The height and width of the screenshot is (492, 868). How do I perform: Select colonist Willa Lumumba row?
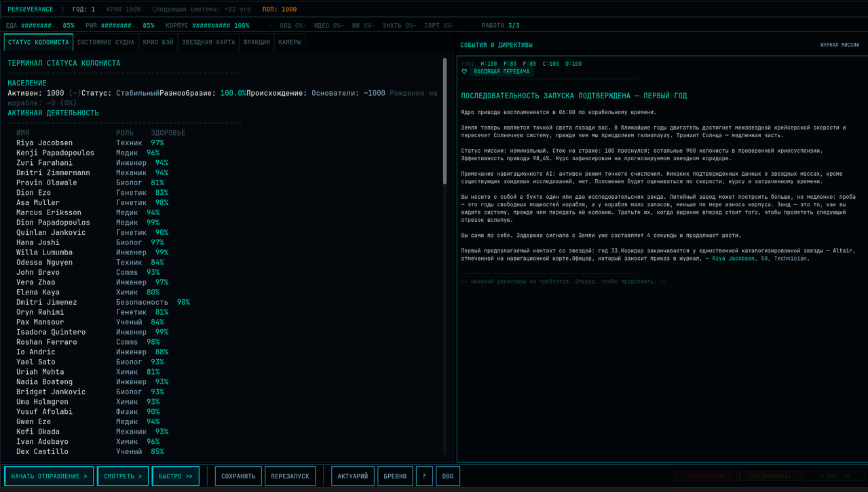point(92,252)
